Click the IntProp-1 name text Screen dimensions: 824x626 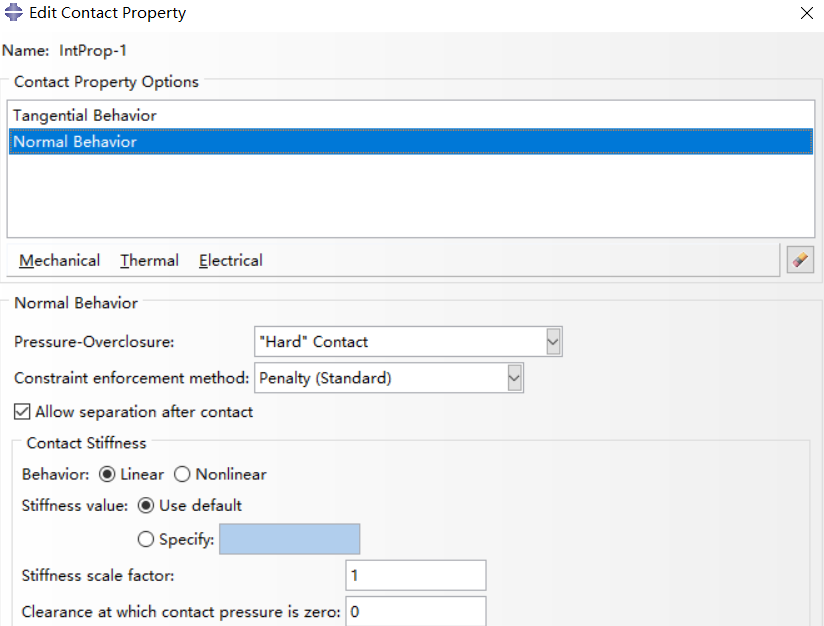(92, 50)
